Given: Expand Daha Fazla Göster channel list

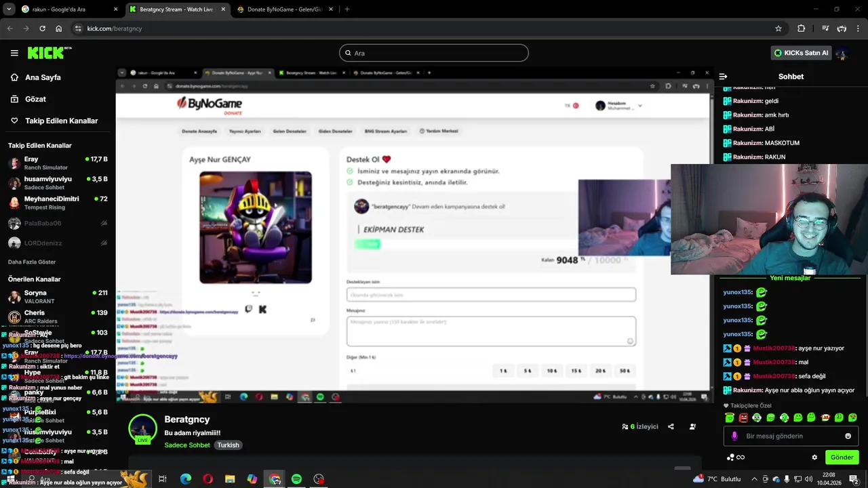Looking at the screenshot, I should click(x=32, y=262).
